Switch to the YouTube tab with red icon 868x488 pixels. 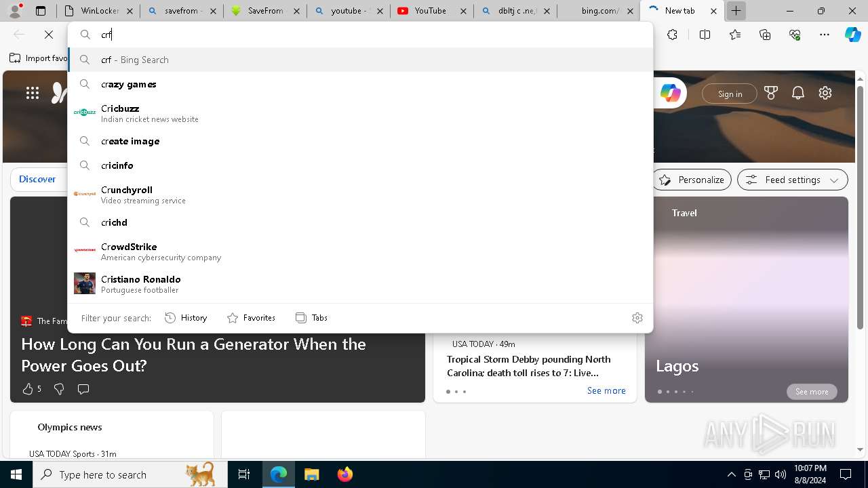432,11
